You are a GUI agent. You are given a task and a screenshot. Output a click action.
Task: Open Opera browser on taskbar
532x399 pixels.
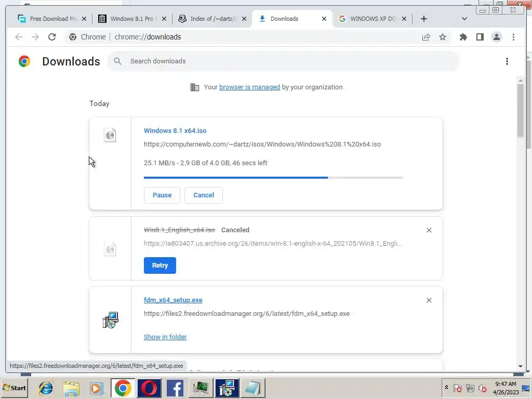click(x=149, y=388)
